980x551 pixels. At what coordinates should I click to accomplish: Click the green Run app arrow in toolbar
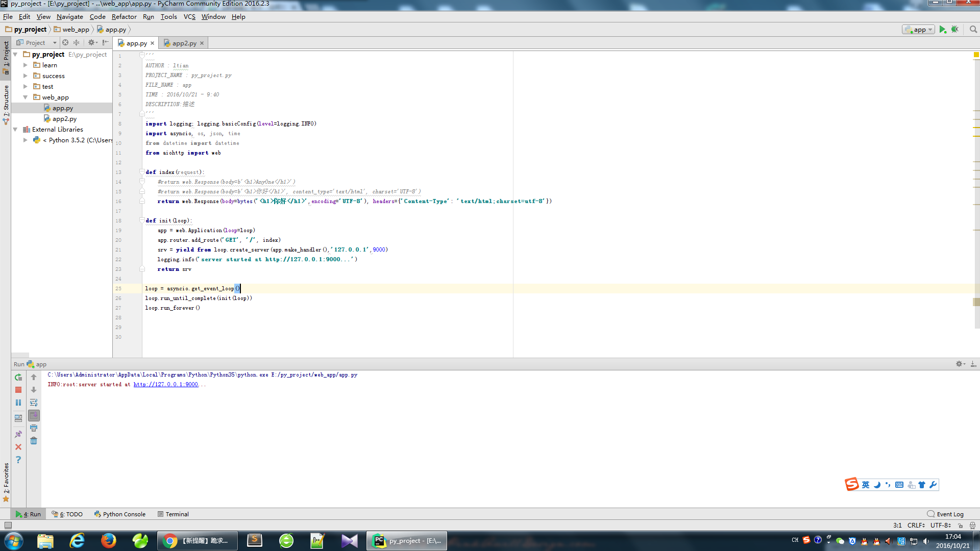942,30
